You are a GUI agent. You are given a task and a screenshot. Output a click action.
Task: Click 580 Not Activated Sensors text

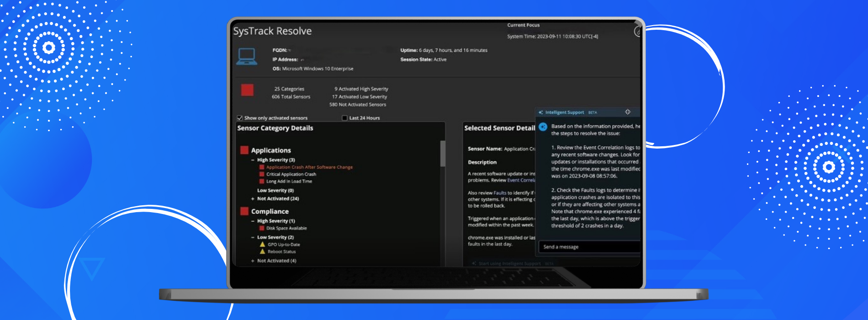[358, 105]
